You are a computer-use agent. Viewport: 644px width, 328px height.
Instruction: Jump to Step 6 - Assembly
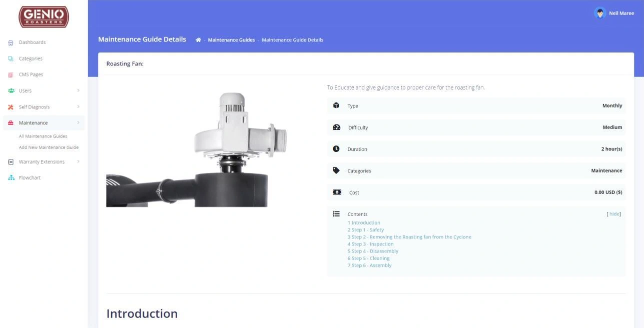(x=369, y=265)
